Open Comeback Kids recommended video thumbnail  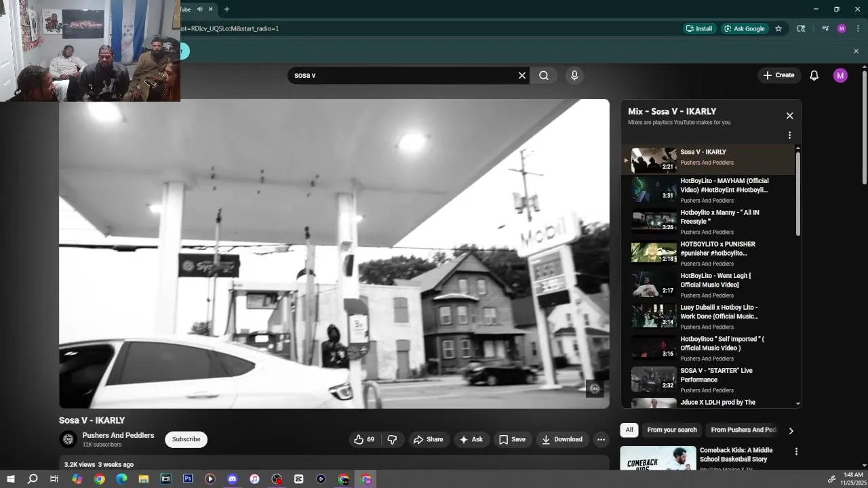658,457
